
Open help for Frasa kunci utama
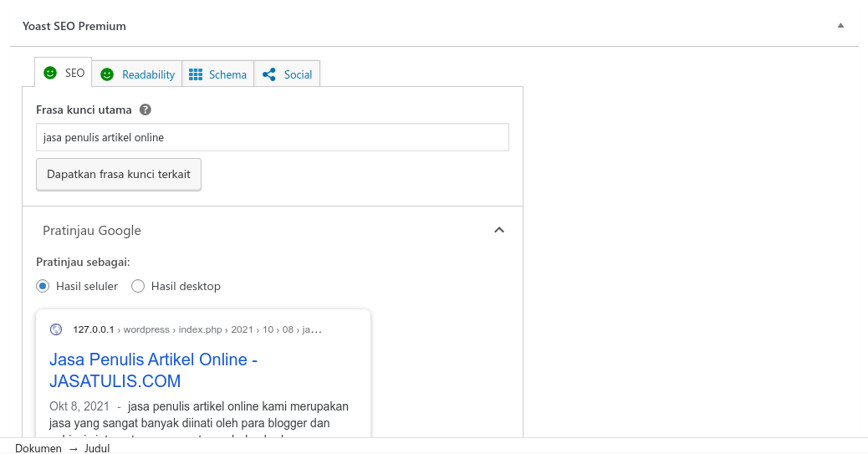[145, 110]
